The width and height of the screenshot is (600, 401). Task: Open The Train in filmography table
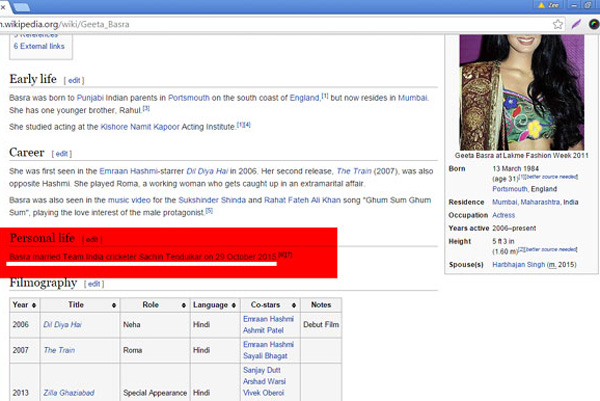[59, 350]
